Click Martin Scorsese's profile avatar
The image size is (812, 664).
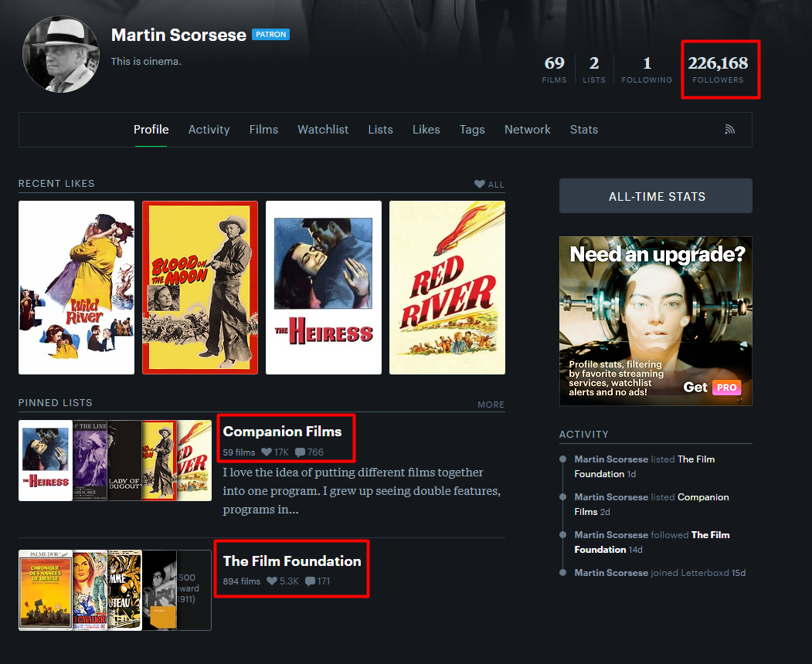[61, 53]
